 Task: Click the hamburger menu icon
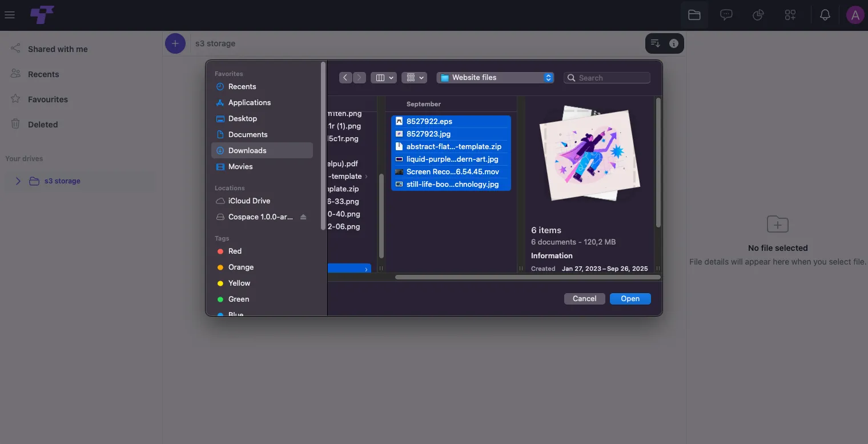click(9, 15)
